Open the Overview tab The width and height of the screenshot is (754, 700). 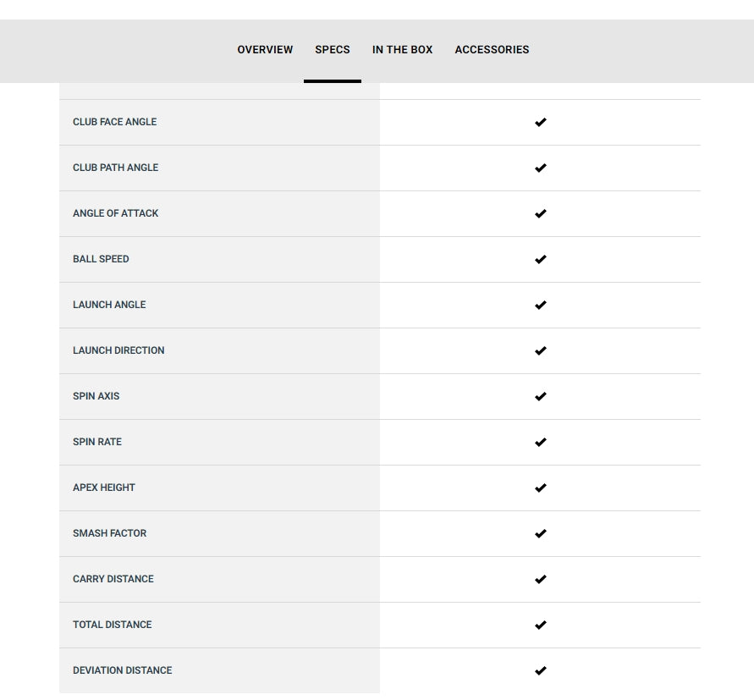click(x=265, y=50)
